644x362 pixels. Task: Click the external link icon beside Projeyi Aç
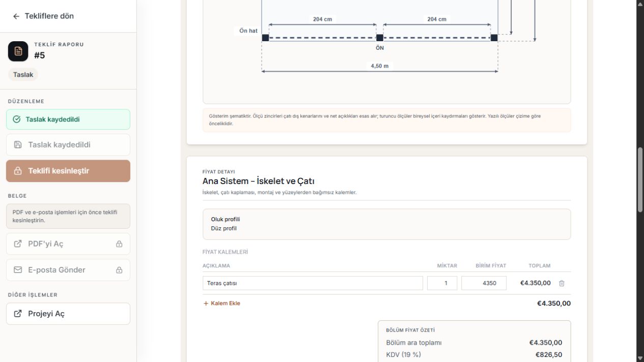coord(18,314)
